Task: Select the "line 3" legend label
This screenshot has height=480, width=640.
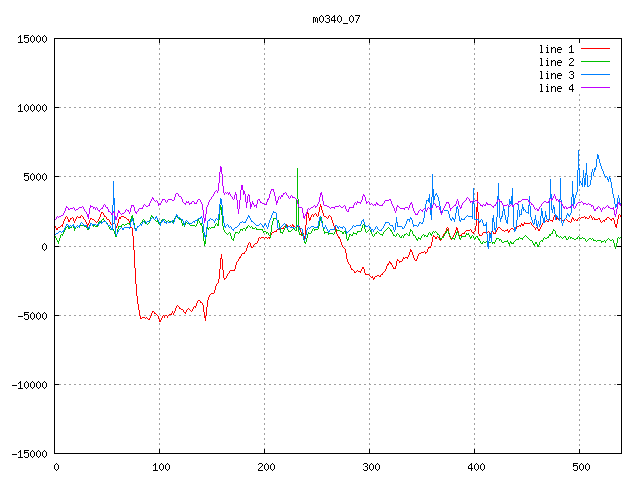Action: [557, 75]
